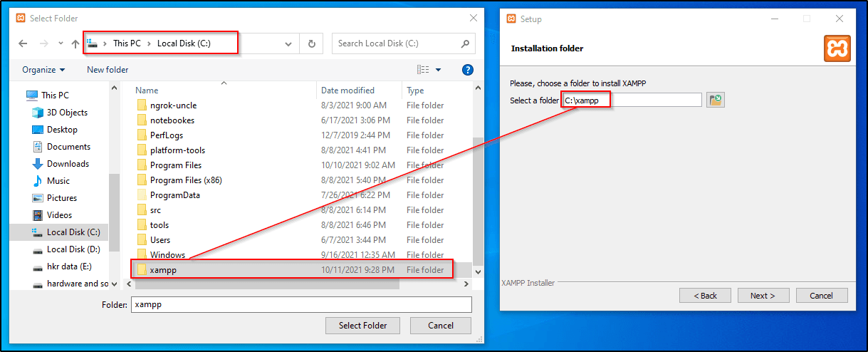Click the Forward arrow in Select Folder dialog
Viewport: 868px width, 352px height.
coord(43,43)
